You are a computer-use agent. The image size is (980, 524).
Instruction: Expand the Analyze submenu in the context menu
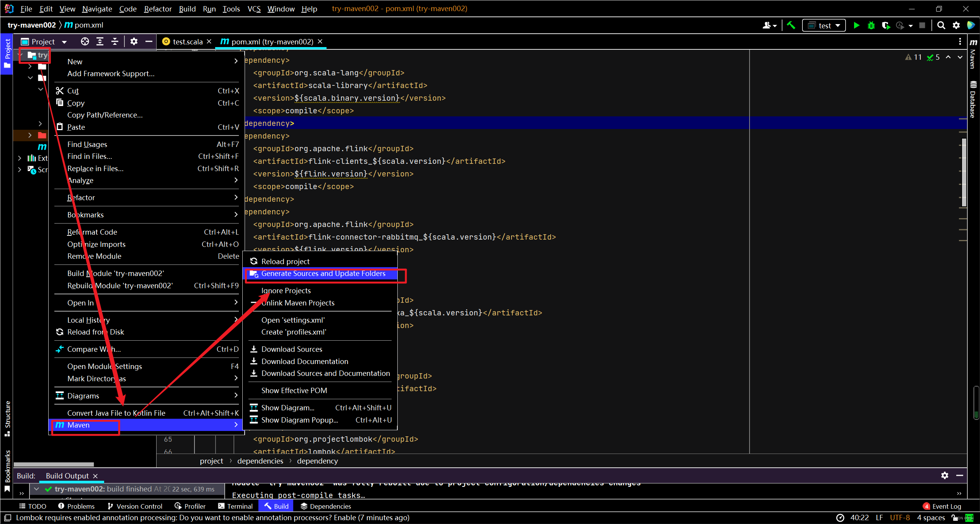pyautogui.click(x=80, y=180)
